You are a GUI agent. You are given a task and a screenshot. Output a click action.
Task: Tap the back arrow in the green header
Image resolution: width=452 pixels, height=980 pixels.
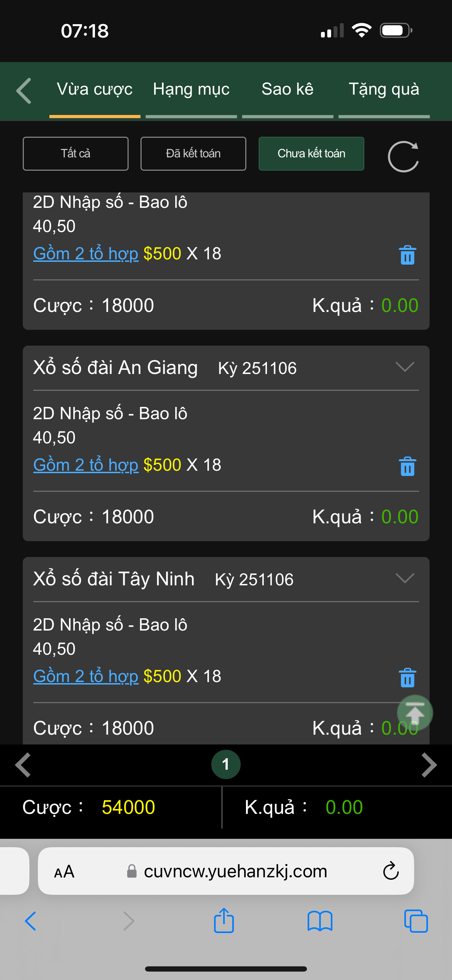[x=24, y=91]
